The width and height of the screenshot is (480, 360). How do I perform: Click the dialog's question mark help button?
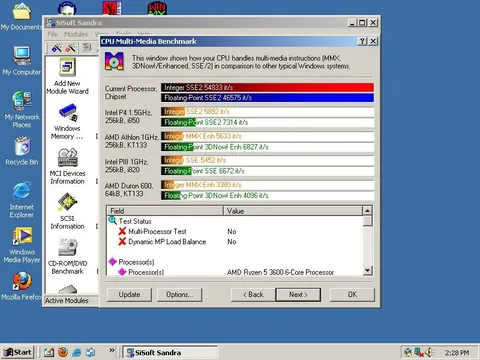point(362,41)
